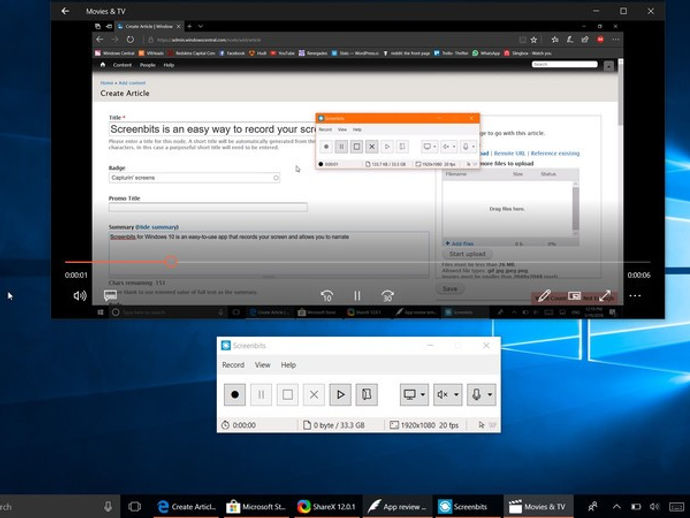Click the '0:00:01' elapsed time in Movies & TV

[76, 275]
